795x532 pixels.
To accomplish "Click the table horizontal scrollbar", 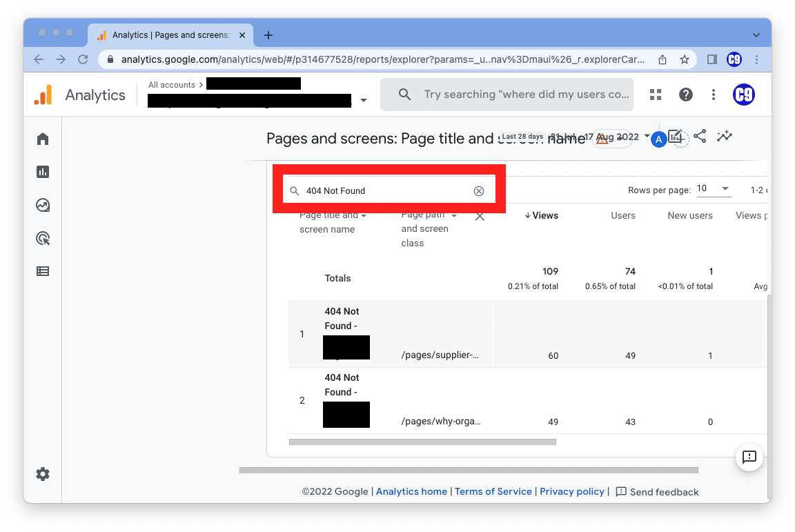I will (422, 442).
